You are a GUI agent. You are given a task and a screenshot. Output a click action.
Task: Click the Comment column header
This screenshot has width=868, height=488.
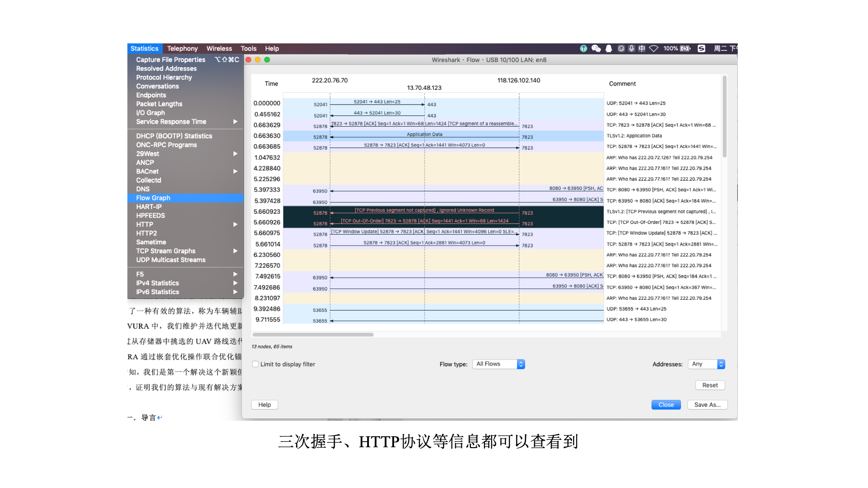(x=622, y=84)
